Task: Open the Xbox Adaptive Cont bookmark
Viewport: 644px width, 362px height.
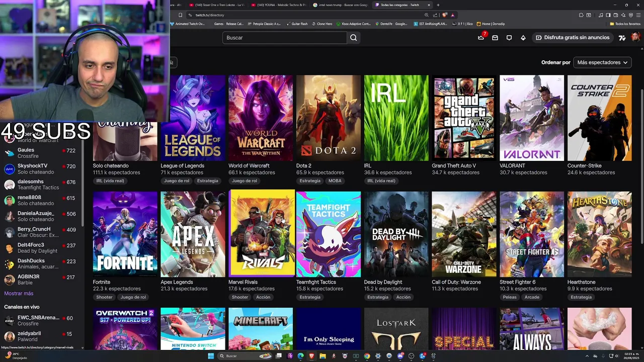Action: pyautogui.click(x=353, y=24)
